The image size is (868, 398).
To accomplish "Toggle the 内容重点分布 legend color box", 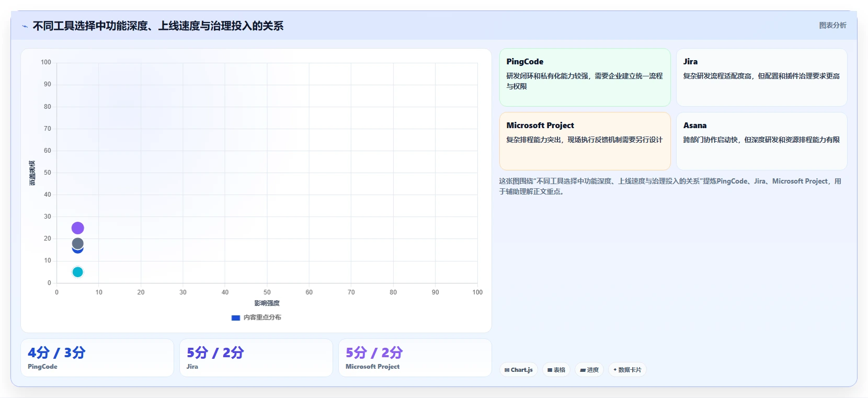I will pyautogui.click(x=236, y=317).
